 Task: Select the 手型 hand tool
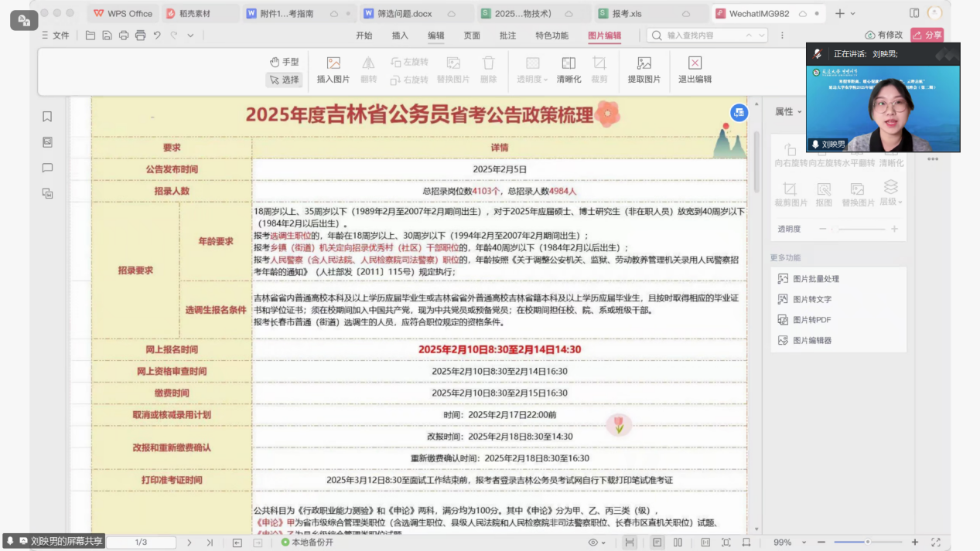pyautogui.click(x=284, y=62)
